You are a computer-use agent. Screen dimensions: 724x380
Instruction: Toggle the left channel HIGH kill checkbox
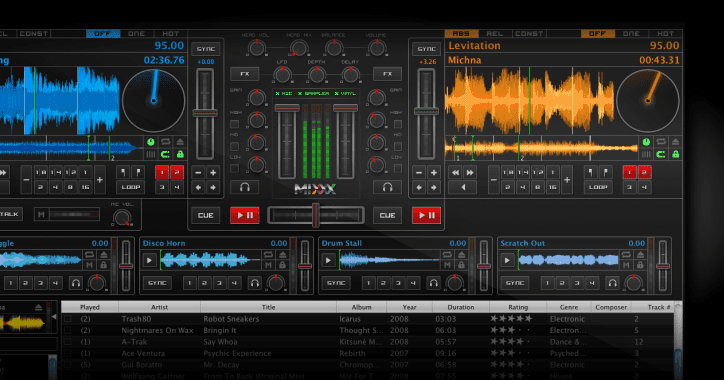[235, 124]
